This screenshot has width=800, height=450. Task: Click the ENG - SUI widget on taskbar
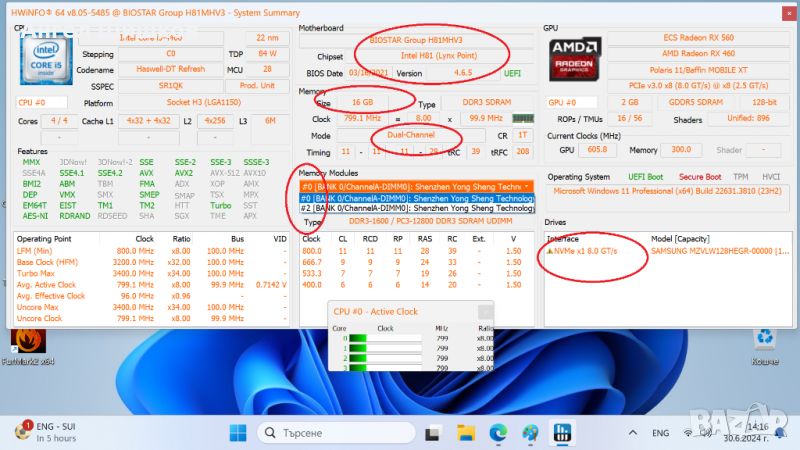(x=46, y=432)
